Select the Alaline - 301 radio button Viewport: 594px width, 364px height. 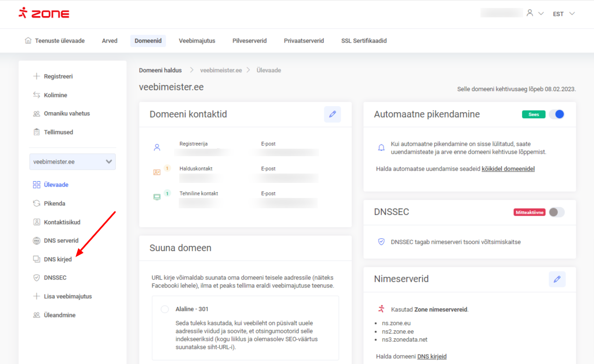165,309
